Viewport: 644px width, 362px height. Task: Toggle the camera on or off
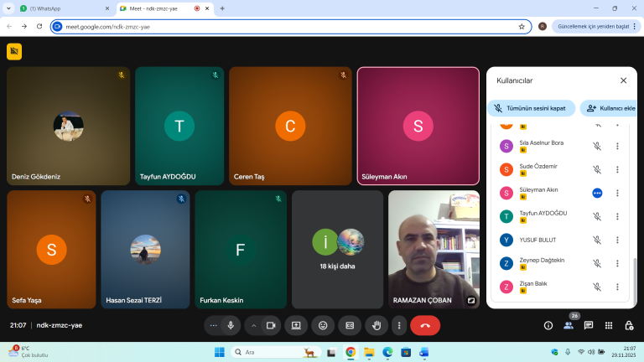[x=271, y=325]
